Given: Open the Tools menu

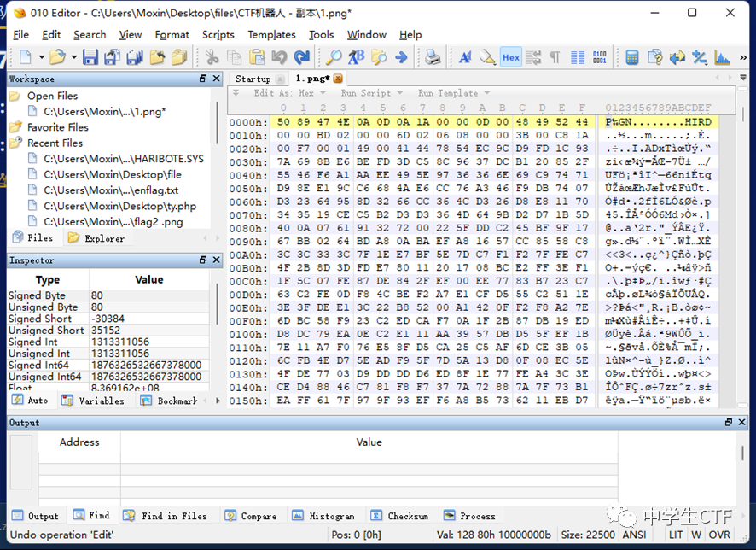Looking at the screenshot, I should [x=321, y=35].
